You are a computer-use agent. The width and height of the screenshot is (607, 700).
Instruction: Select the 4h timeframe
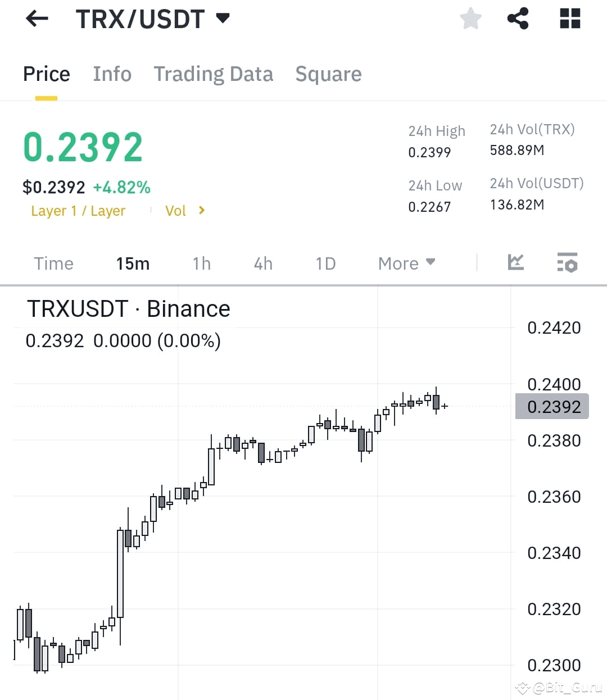coord(262,263)
